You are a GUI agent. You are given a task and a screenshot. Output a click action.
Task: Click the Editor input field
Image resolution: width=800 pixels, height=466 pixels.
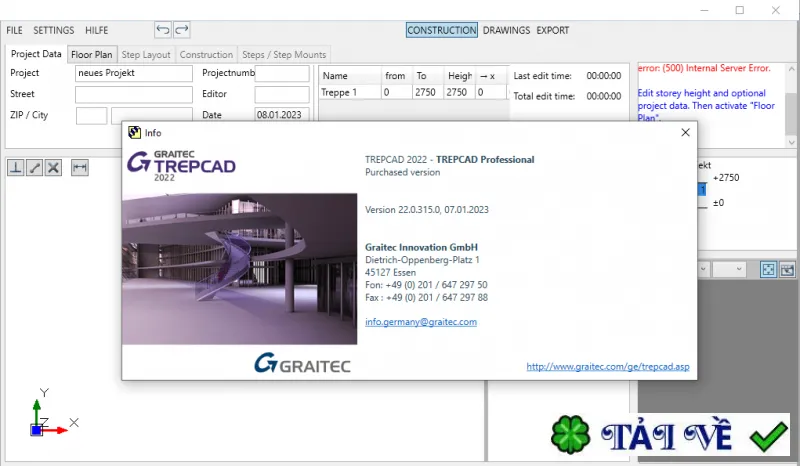point(282,94)
